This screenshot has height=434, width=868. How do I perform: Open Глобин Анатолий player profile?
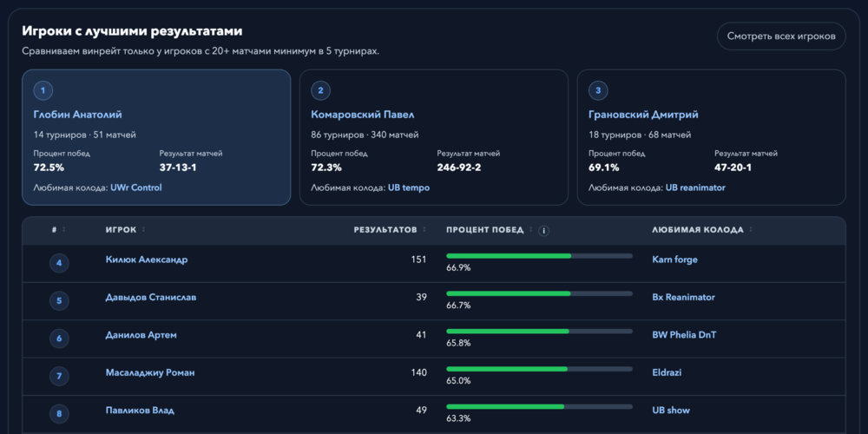(77, 115)
